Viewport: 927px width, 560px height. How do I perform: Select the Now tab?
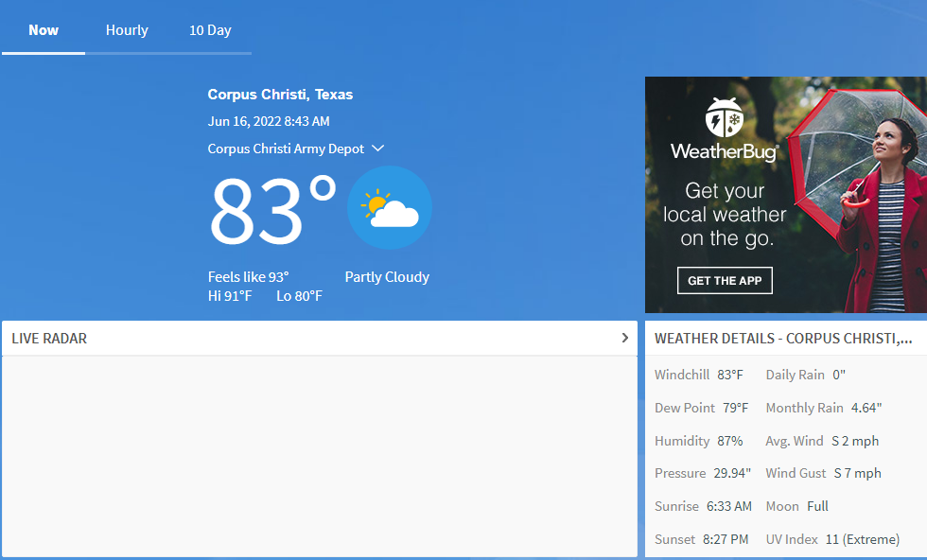point(44,30)
